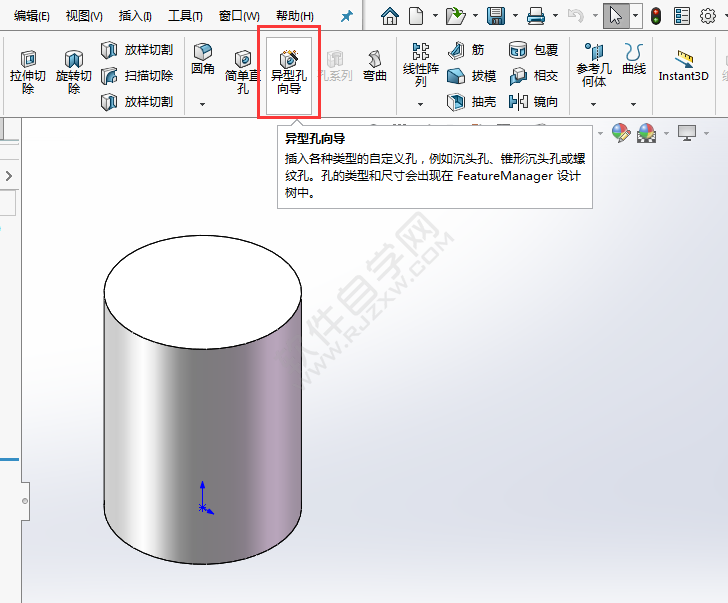Create a New document
728x603 pixels.
coord(416,16)
